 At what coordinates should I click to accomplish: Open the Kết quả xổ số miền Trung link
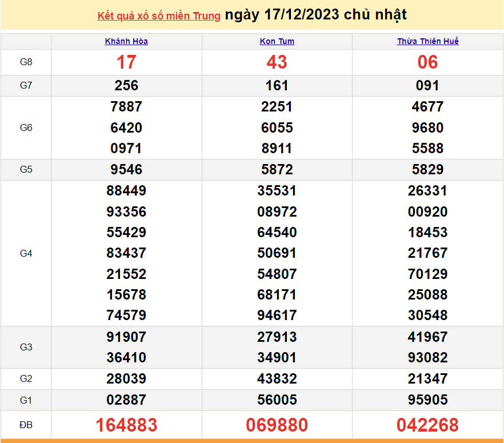[x=159, y=16]
